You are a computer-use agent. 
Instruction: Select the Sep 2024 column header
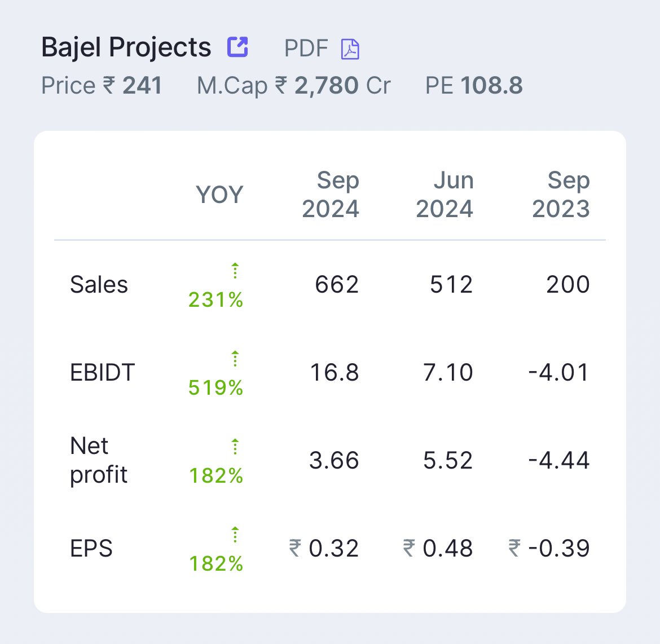tap(331, 195)
